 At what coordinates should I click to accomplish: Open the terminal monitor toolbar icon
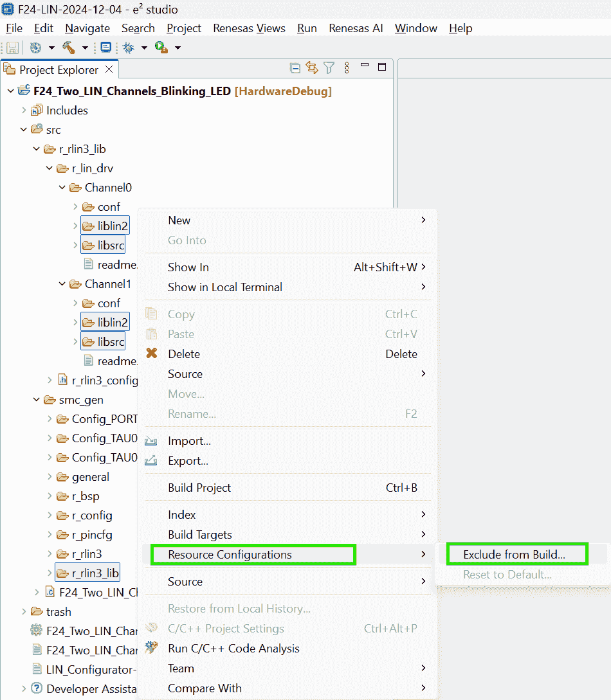pyautogui.click(x=106, y=48)
